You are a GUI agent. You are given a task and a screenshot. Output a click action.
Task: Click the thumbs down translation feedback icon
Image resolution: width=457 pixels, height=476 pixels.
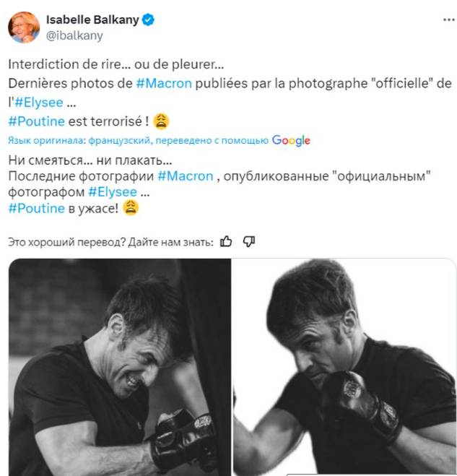point(249,241)
